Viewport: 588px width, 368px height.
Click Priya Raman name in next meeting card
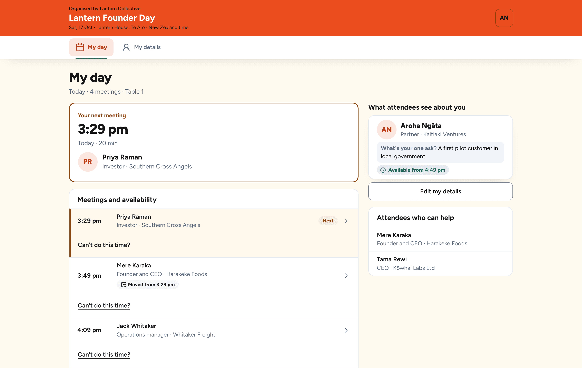[122, 157]
